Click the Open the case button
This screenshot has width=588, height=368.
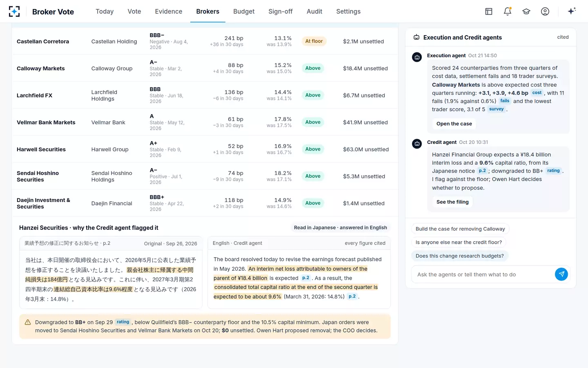click(x=454, y=123)
